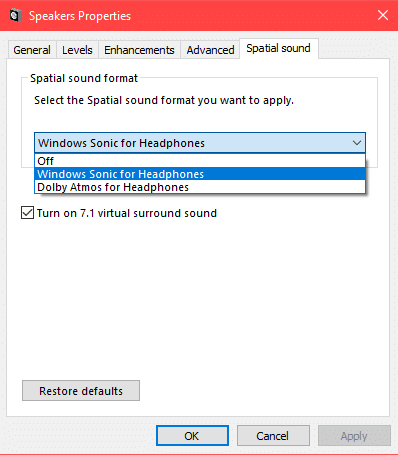Click the speaker icon in the title bar
Screen dimensions: 398x455
click(x=15, y=15)
